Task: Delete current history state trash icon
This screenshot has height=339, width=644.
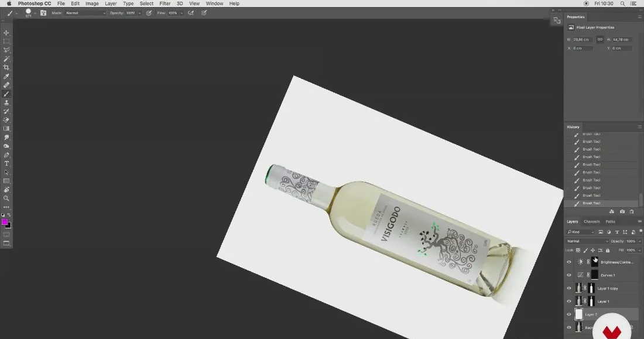Action: click(x=632, y=211)
